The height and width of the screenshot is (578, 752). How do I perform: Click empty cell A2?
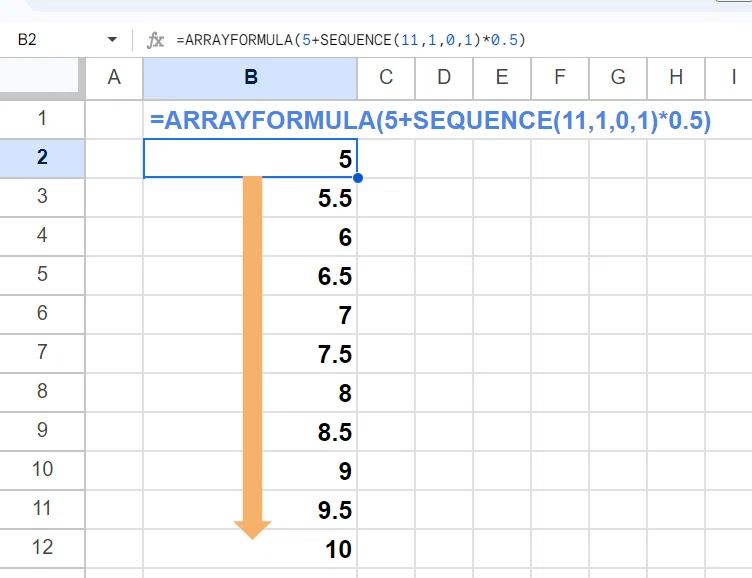pyautogui.click(x=114, y=158)
